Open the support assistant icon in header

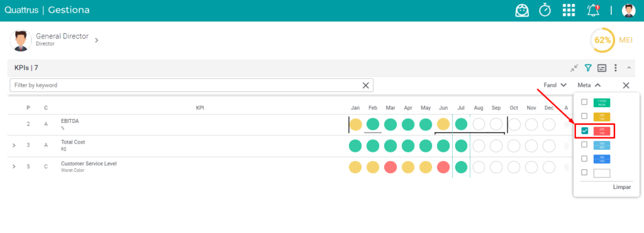(x=522, y=10)
